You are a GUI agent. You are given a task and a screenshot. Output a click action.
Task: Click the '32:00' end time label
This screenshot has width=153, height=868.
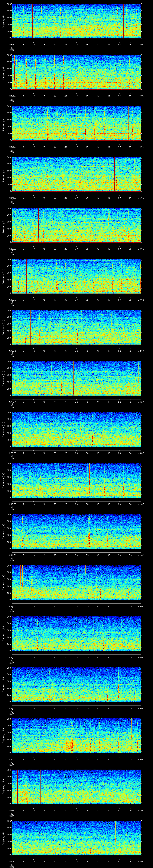pyautogui.click(x=141, y=44)
